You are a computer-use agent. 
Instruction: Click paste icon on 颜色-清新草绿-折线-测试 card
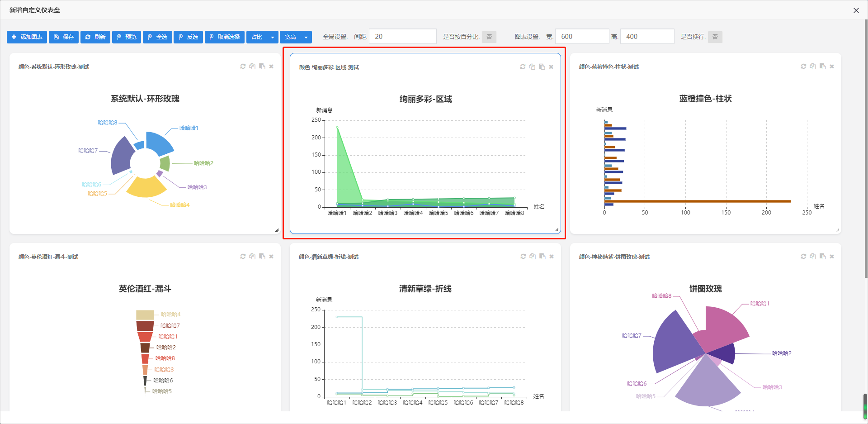[542, 257]
